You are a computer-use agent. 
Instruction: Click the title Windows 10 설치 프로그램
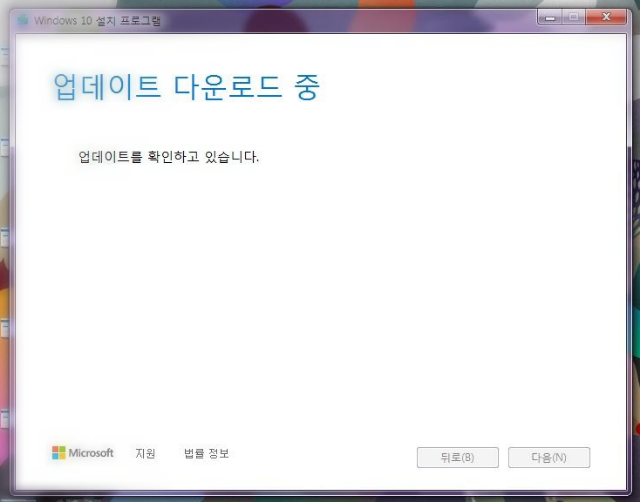(x=98, y=20)
